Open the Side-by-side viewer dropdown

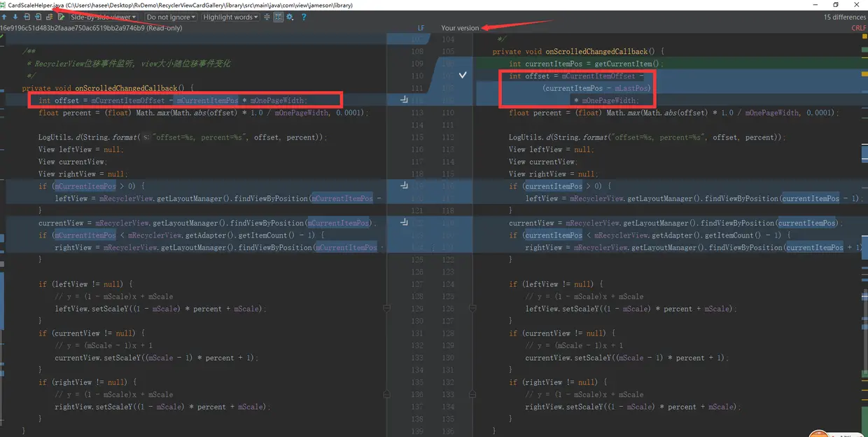point(104,17)
